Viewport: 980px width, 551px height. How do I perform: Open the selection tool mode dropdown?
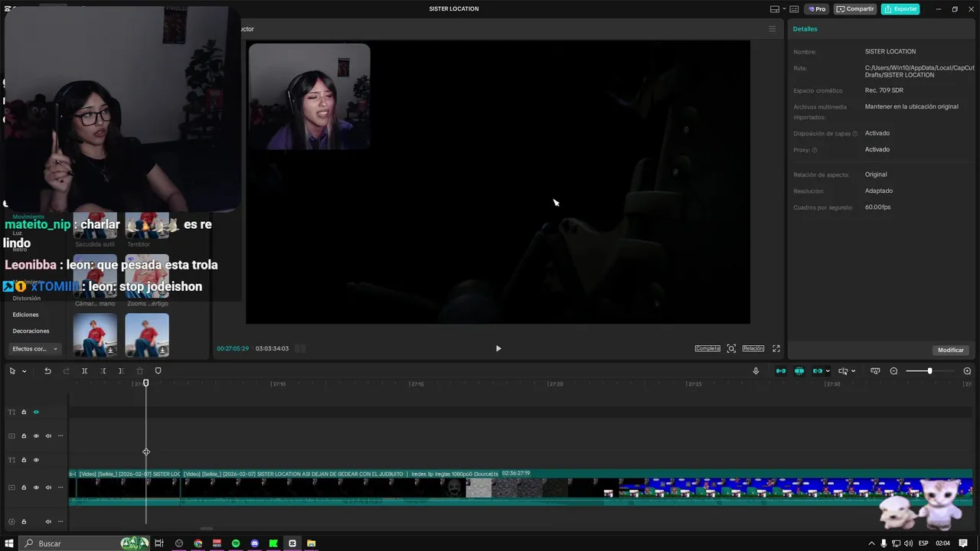click(x=24, y=371)
